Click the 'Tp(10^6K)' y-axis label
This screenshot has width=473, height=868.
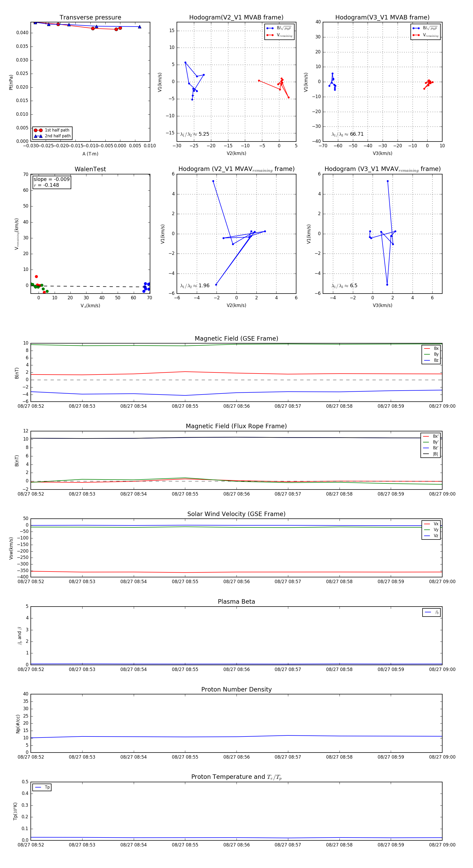(15, 811)
